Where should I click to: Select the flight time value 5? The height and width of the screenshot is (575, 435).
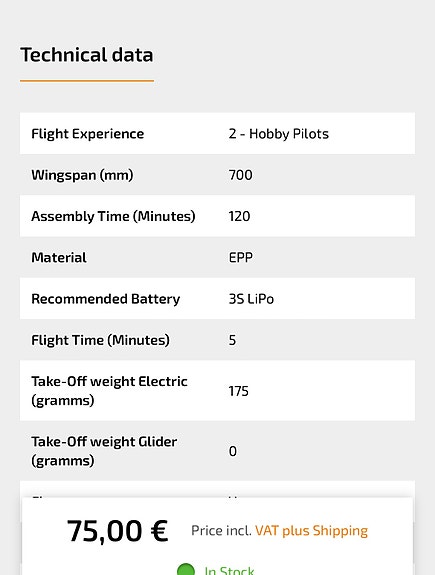233,340
